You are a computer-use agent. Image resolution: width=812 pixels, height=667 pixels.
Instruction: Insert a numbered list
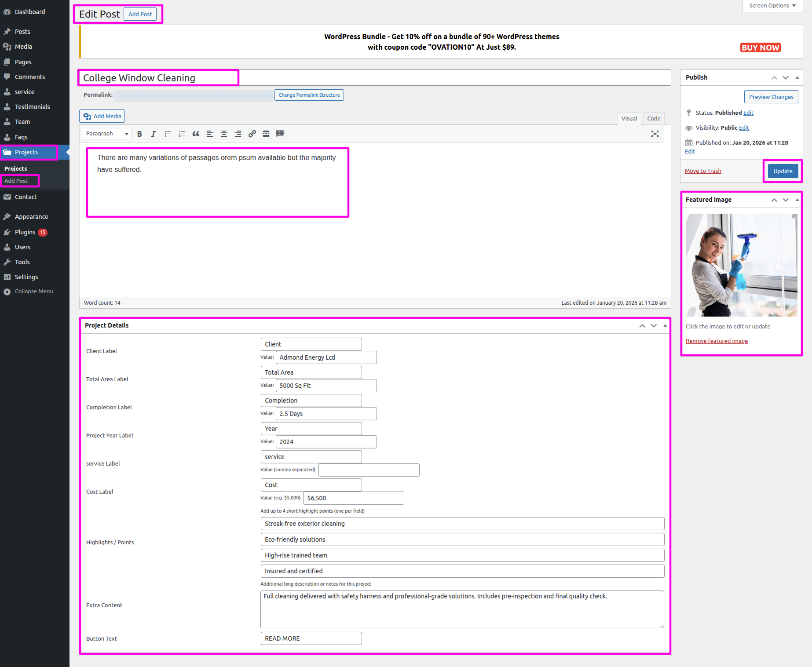coord(182,134)
